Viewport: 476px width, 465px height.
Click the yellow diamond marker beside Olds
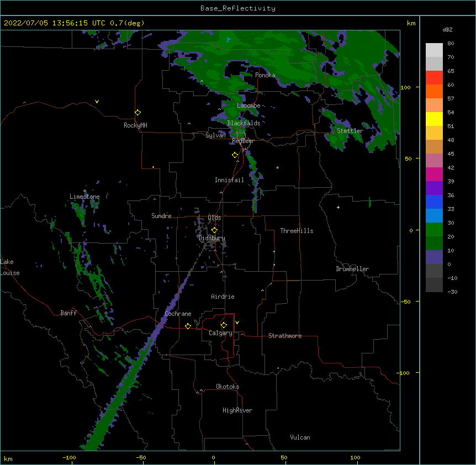click(214, 230)
